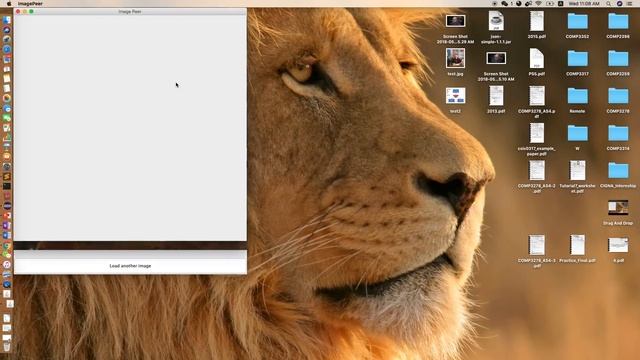This screenshot has height=360, width=640.
Task: Click the menu bar clock showing Wed
Action: [x=584, y=4]
